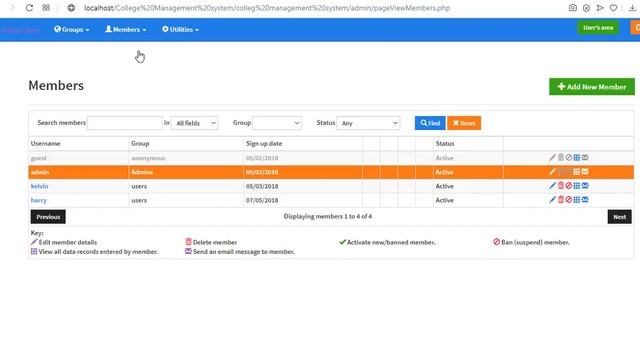View data records entered by kelvin
Viewport: 640px width, 360px height.
coord(577,186)
